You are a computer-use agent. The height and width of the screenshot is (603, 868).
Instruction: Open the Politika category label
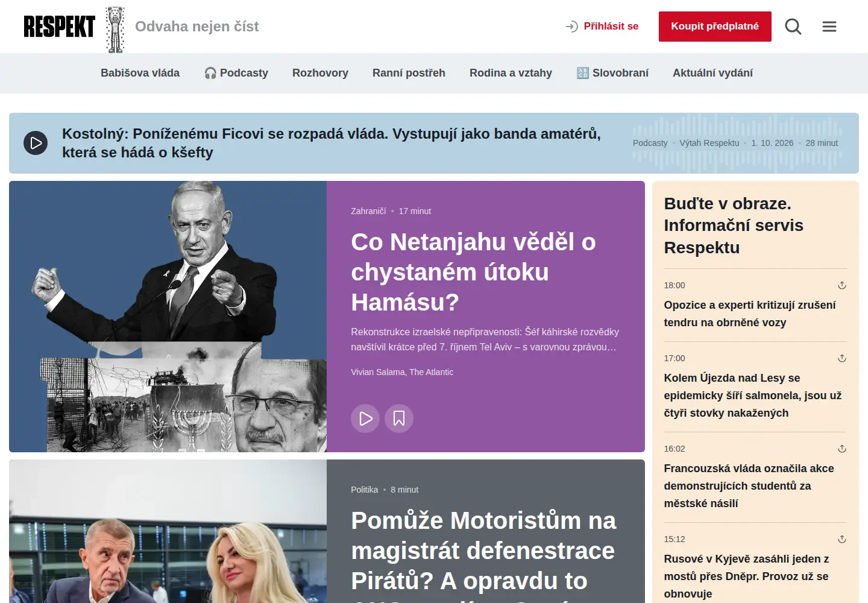[x=364, y=490]
